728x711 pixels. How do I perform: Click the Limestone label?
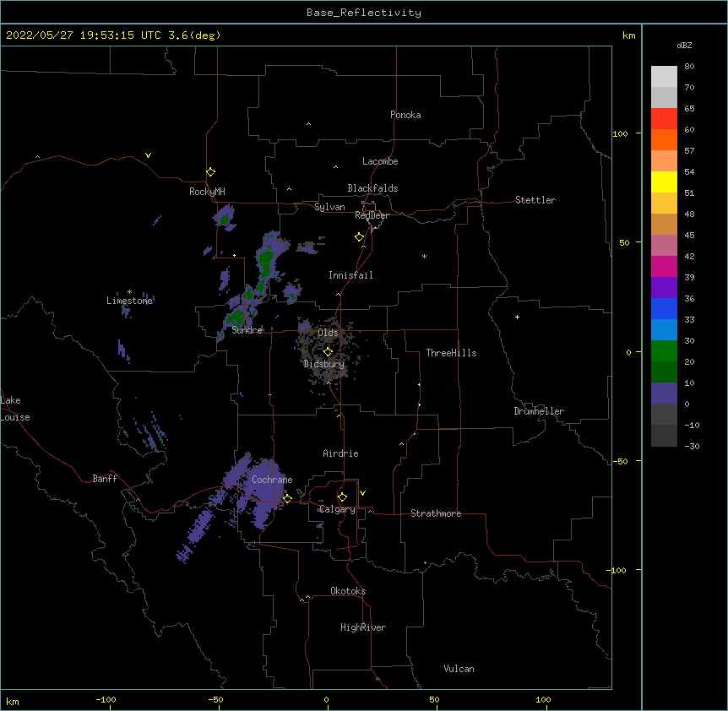(x=129, y=301)
